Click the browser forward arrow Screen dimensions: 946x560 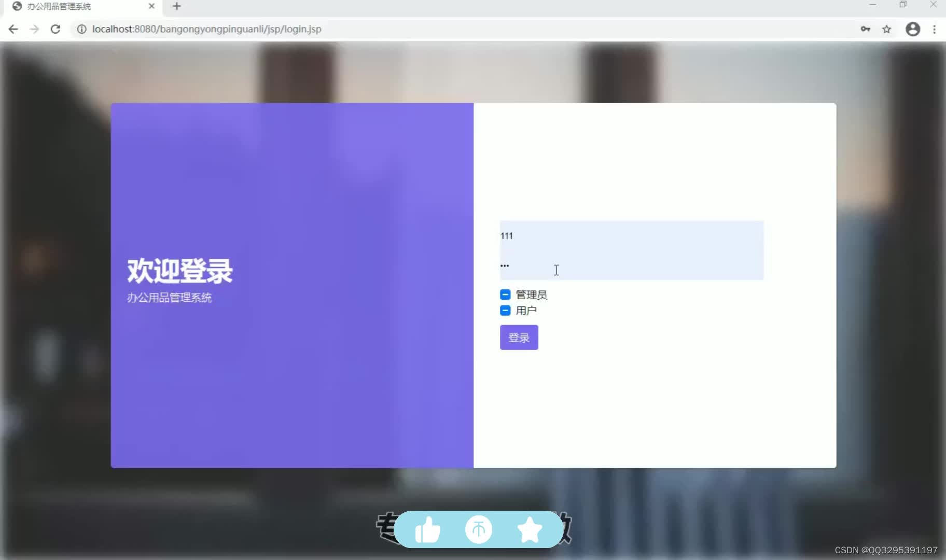[x=34, y=29]
